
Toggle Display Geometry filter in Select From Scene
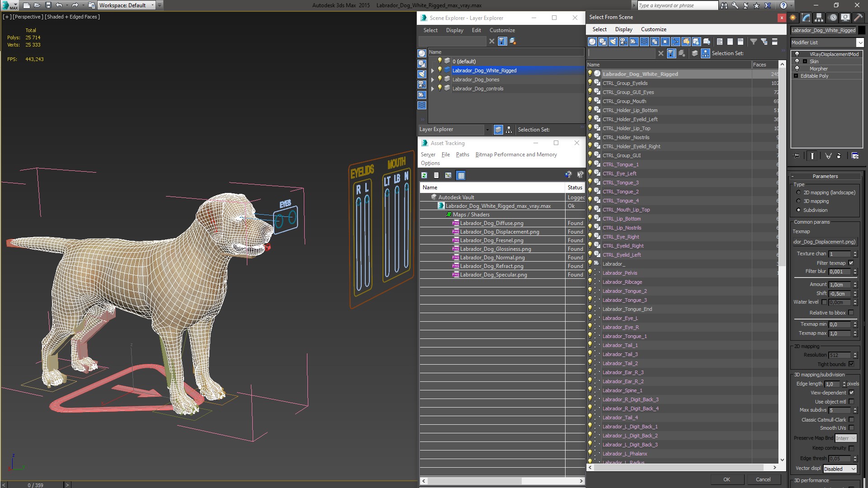pyautogui.click(x=592, y=42)
